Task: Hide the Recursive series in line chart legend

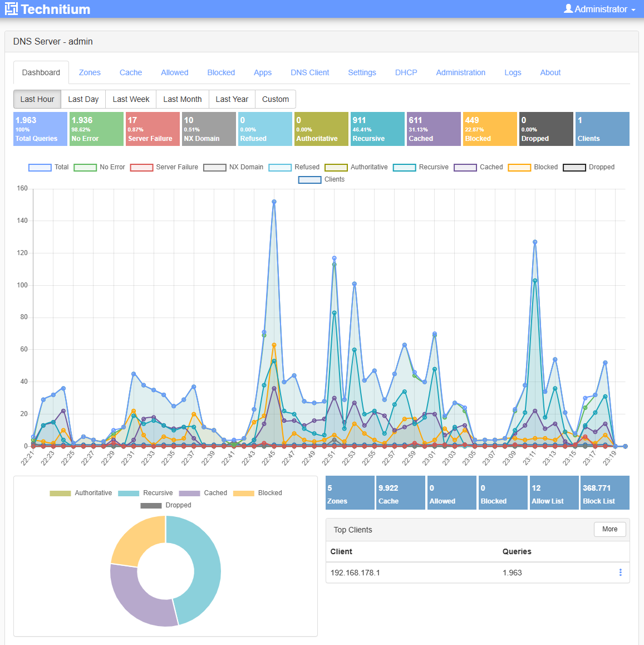Action: click(x=421, y=167)
